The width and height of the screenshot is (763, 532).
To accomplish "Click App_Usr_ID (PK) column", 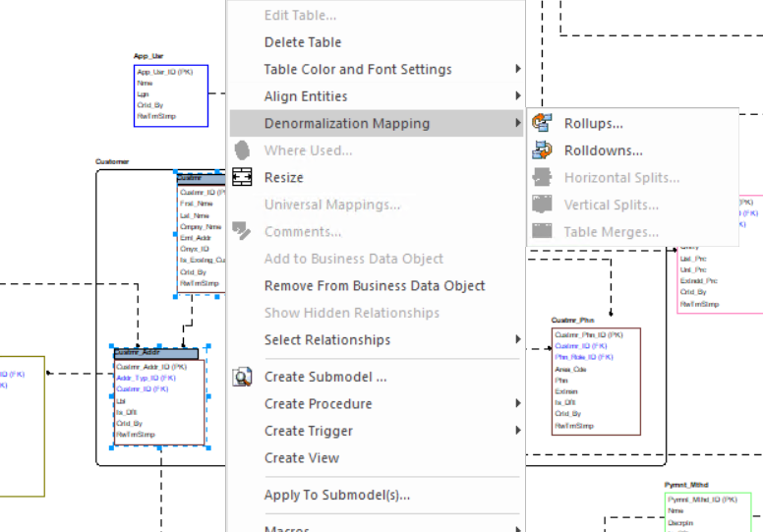I will (165, 72).
